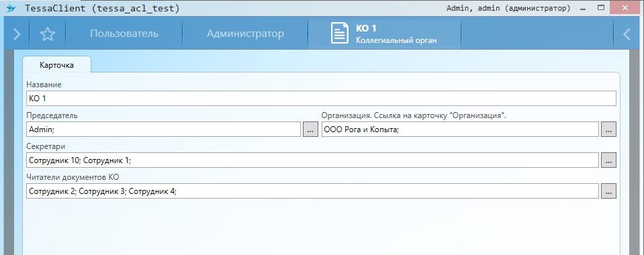Click Коллегиальный орган subtitle text

396,41
